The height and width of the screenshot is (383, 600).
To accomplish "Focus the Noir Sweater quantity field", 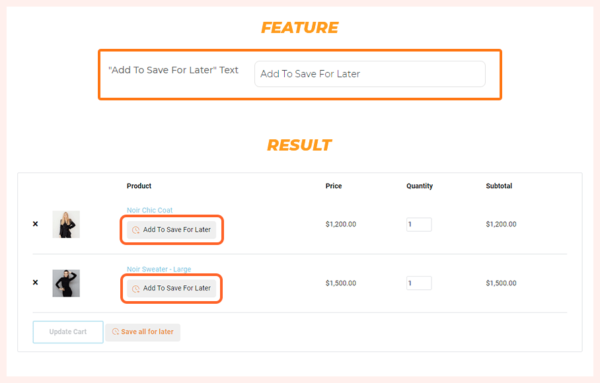I will pyautogui.click(x=419, y=283).
